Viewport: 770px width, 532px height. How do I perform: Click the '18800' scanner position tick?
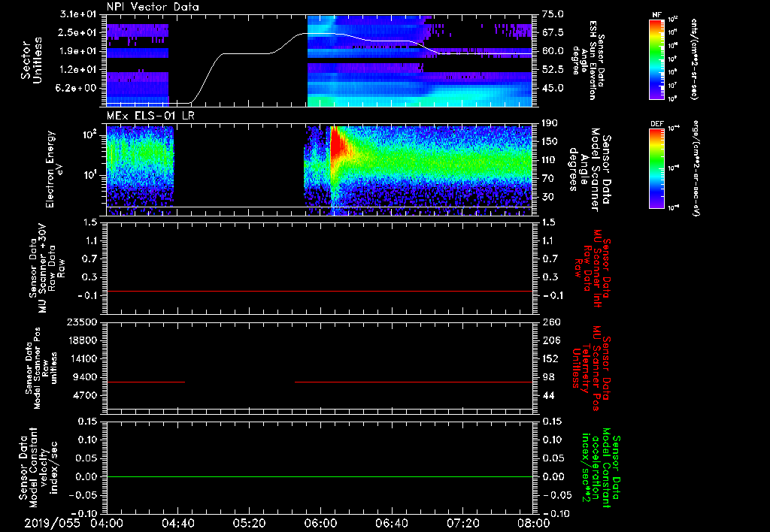[x=83, y=340]
